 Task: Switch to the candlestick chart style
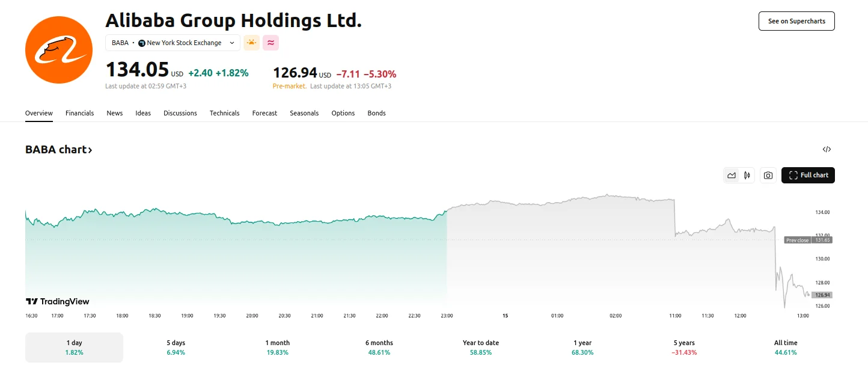coord(747,176)
